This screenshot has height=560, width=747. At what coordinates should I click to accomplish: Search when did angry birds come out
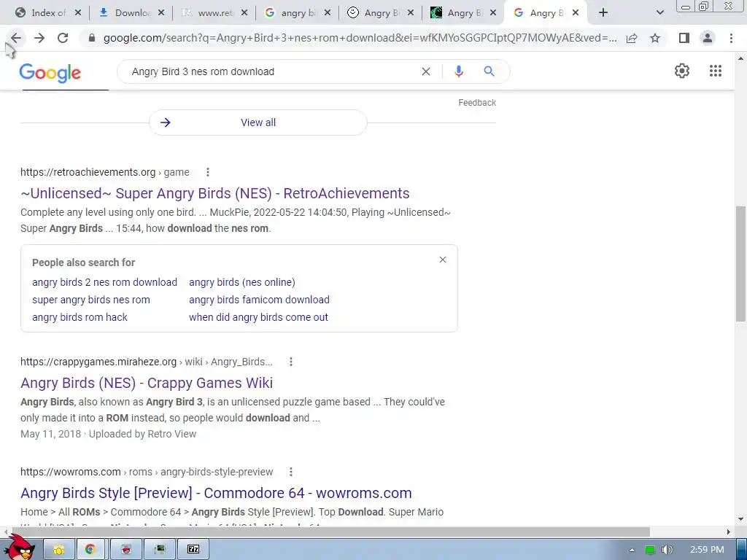click(259, 317)
